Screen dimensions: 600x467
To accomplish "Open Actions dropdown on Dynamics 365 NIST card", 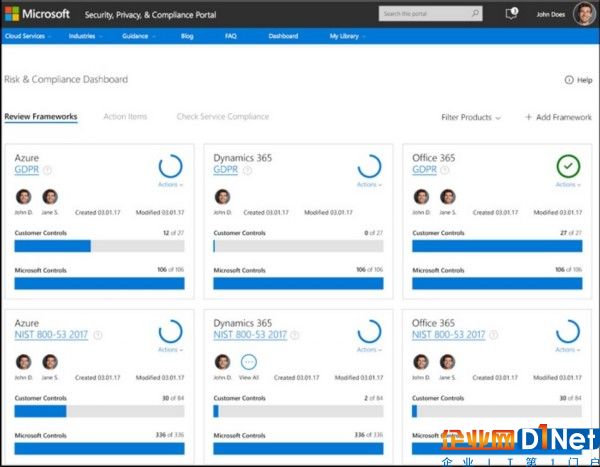I will click(369, 349).
